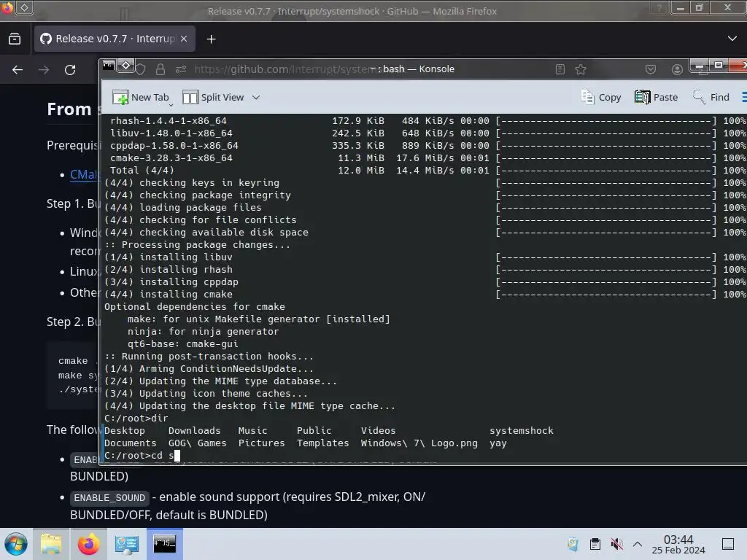Image resolution: width=747 pixels, height=560 pixels.
Task: Click 'ninja: for ninja generator' line
Action: [203, 332]
